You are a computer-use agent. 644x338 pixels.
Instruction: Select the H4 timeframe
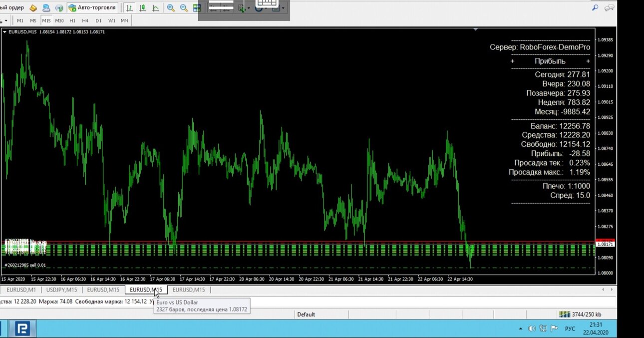[x=85, y=20]
